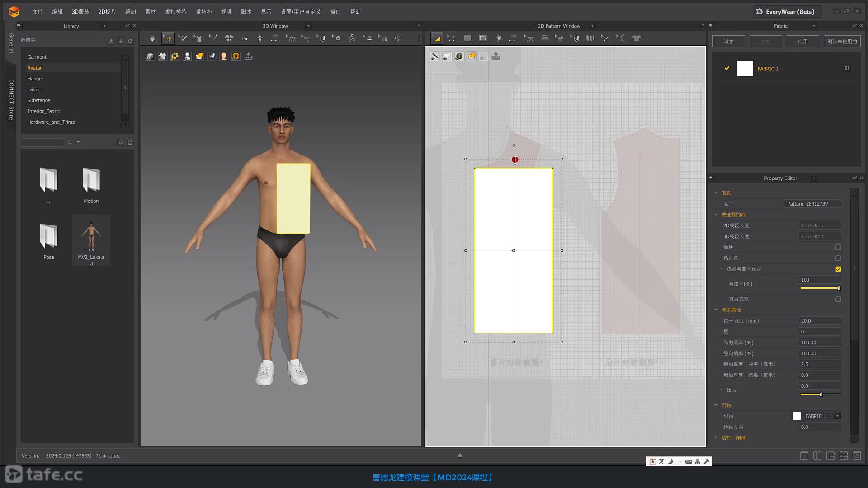Switch to the CONNECT Store side tab
The height and width of the screenshot is (488, 868).
(x=11, y=100)
